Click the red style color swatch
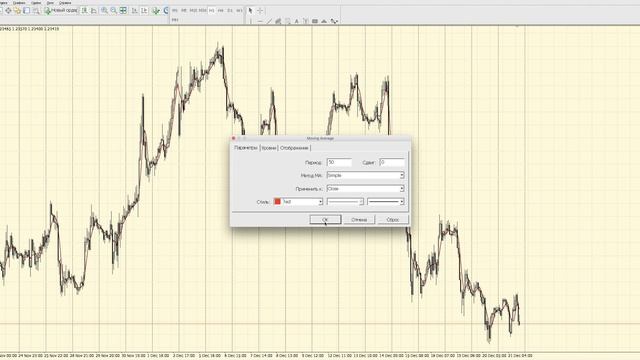The width and height of the screenshot is (640, 360). tap(278, 202)
